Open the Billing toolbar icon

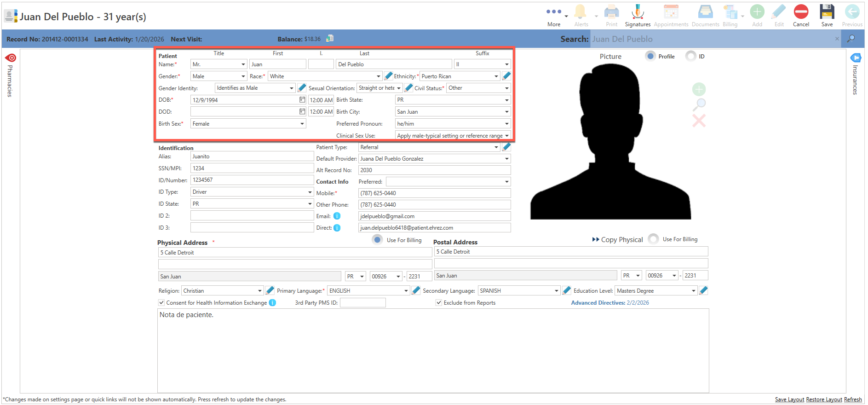coord(730,16)
